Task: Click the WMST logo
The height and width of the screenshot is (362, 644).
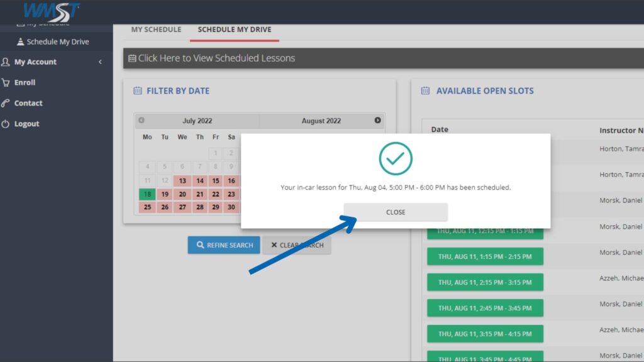Action: [52, 11]
